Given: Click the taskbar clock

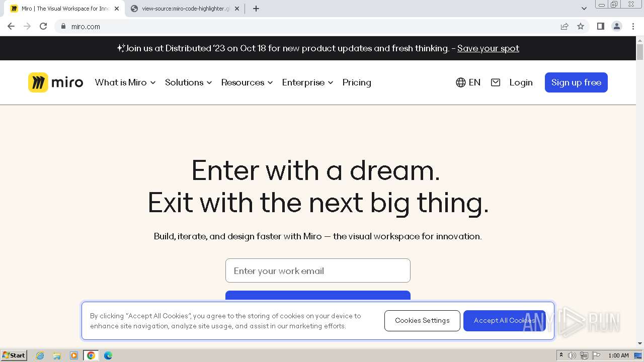Looking at the screenshot, I should click(x=618, y=355).
